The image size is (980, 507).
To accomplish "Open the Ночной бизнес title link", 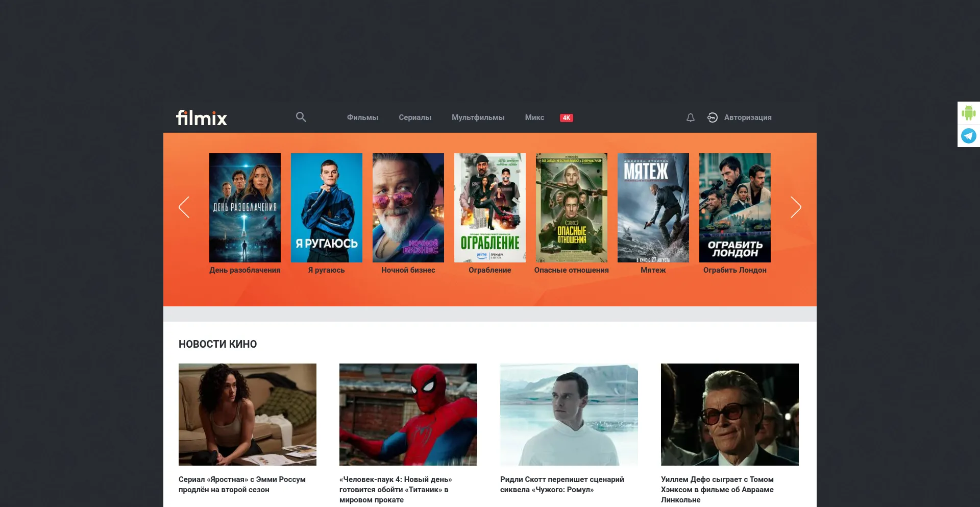I will [x=408, y=270].
